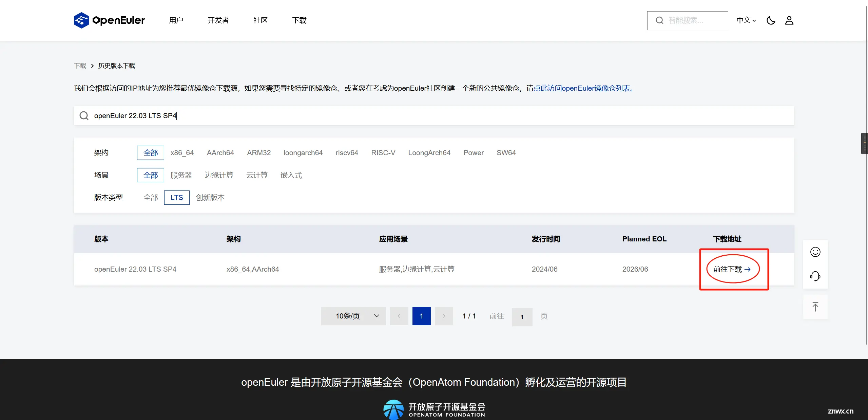
Task: Select page 1 in pagination
Action: pos(421,316)
